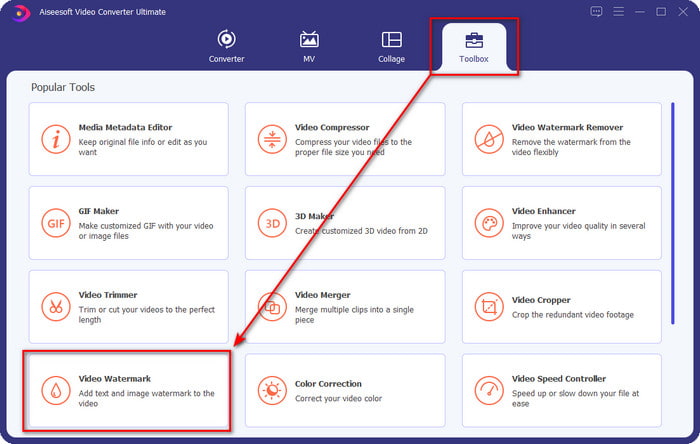This screenshot has width=700, height=444.
Task: Select the 3D Maker icon
Action: 272,223
